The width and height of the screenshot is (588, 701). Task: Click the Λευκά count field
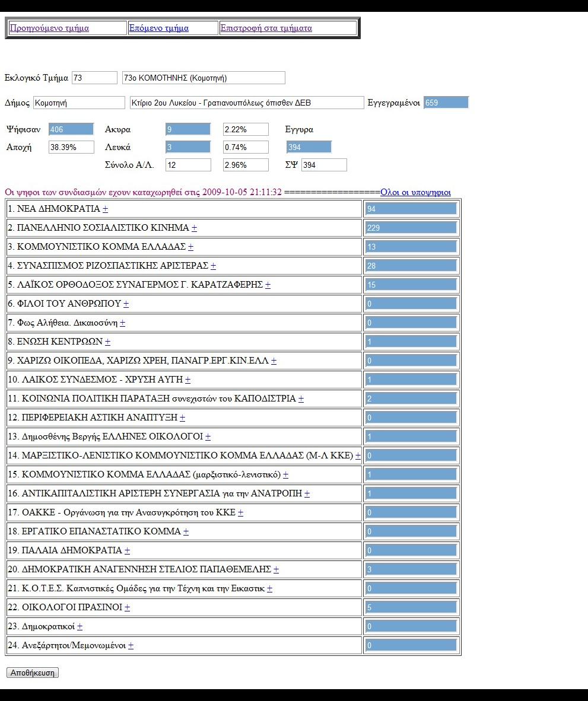coord(188,147)
